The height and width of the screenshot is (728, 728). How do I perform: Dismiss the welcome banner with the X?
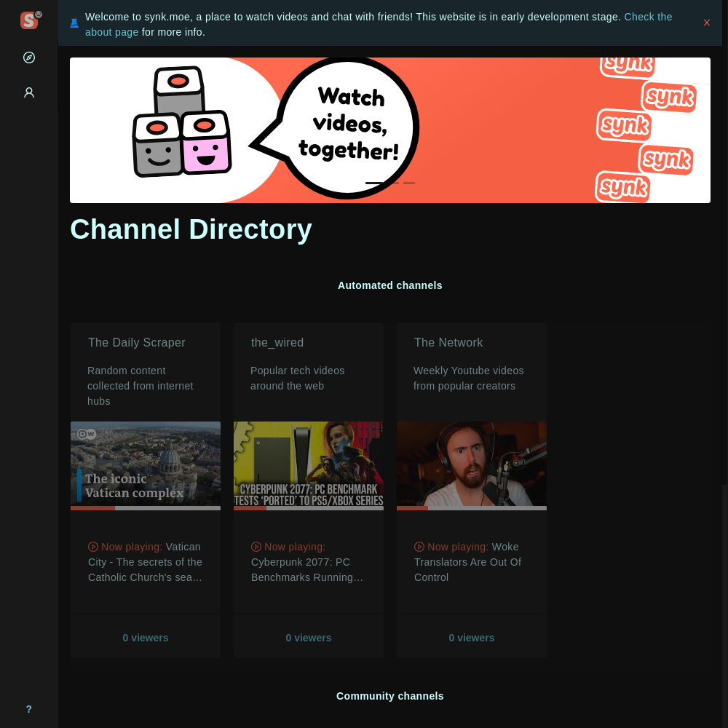tap(706, 23)
